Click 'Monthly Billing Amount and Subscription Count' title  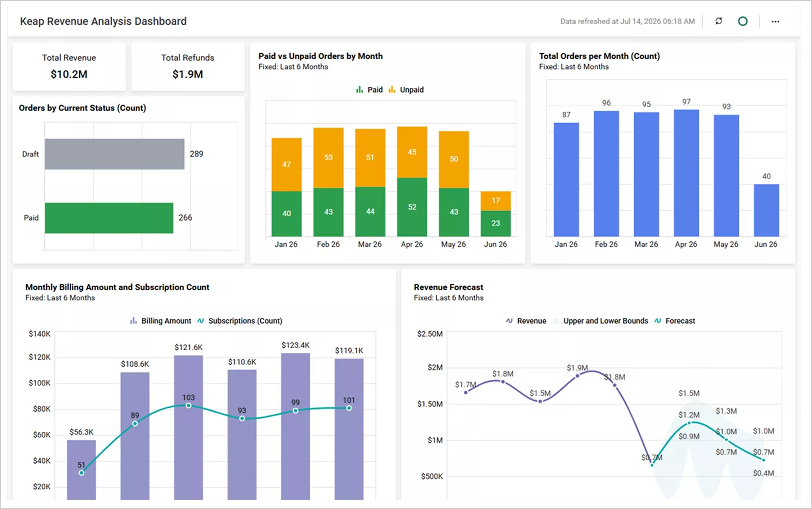pyautogui.click(x=117, y=287)
